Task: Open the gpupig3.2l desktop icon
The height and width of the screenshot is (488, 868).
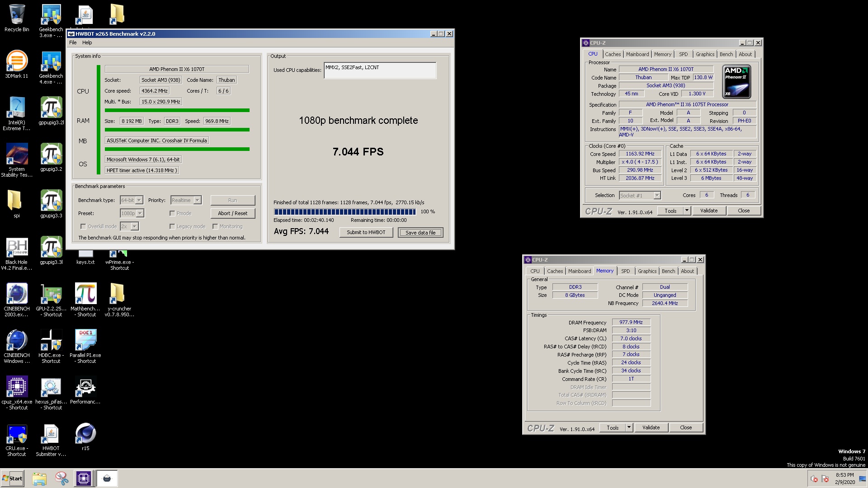Action: pos(51,111)
